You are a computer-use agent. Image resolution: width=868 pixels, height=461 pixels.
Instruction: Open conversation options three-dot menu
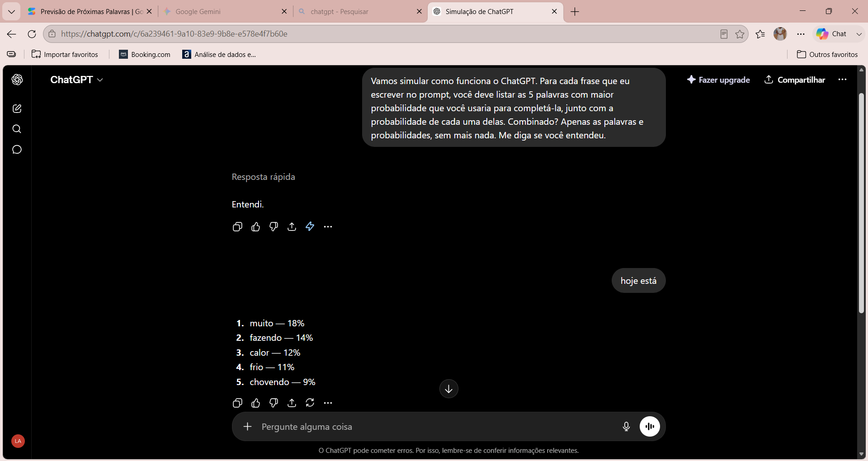(x=842, y=80)
